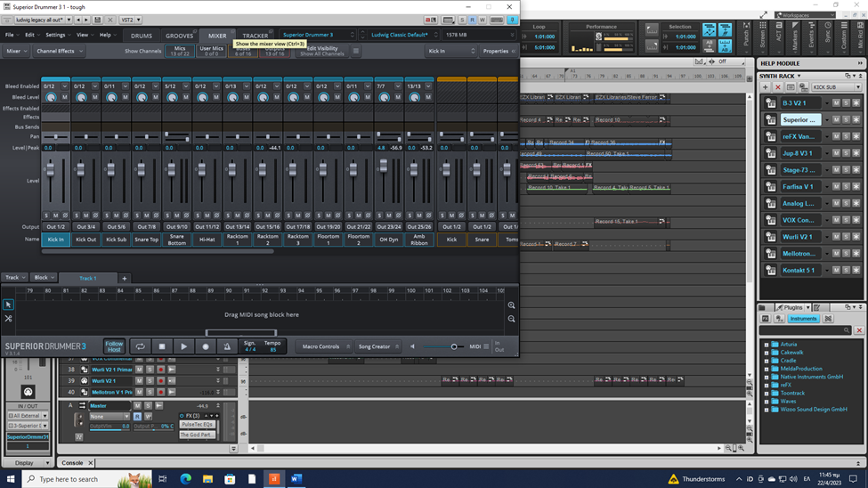Open the Channel Effects dropdown
The width and height of the screenshot is (868, 488).
point(60,51)
